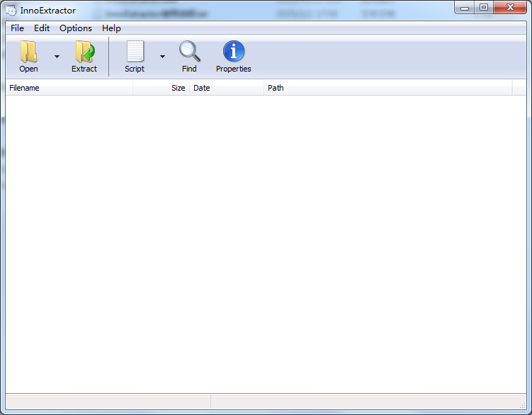Open the File menu
Image resolution: width=532 pixels, height=415 pixels.
click(17, 28)
